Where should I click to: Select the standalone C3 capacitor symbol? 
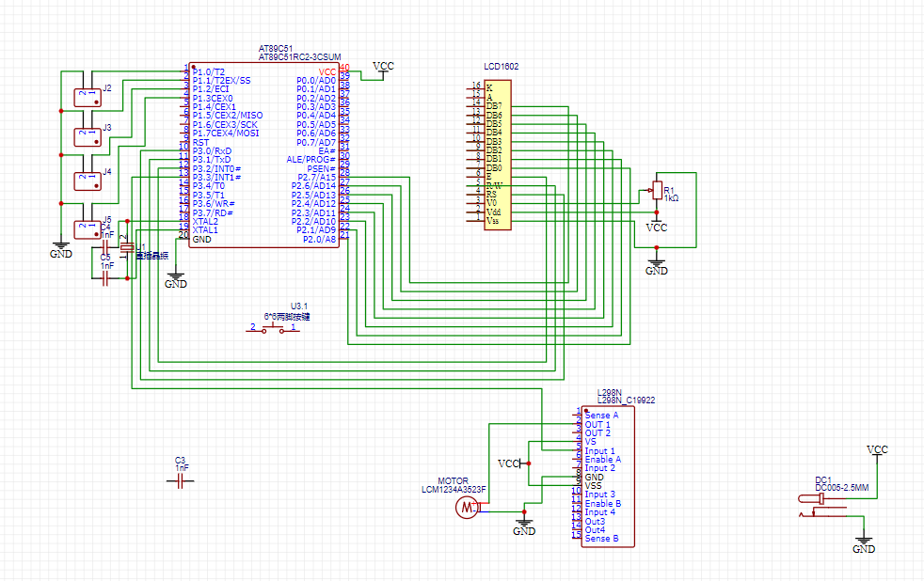click(181, 480)
